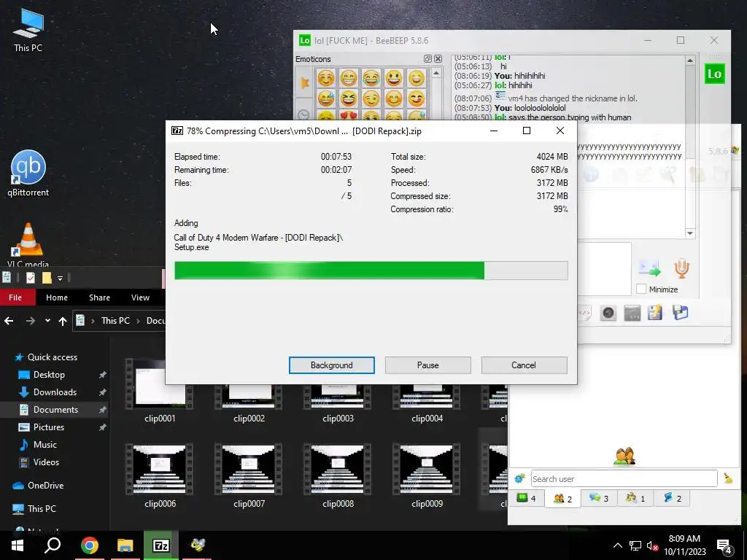The image size is (747, 560).
Task: Open Quick Access Toolbar customize dropdown
Action: pos(60,278)
